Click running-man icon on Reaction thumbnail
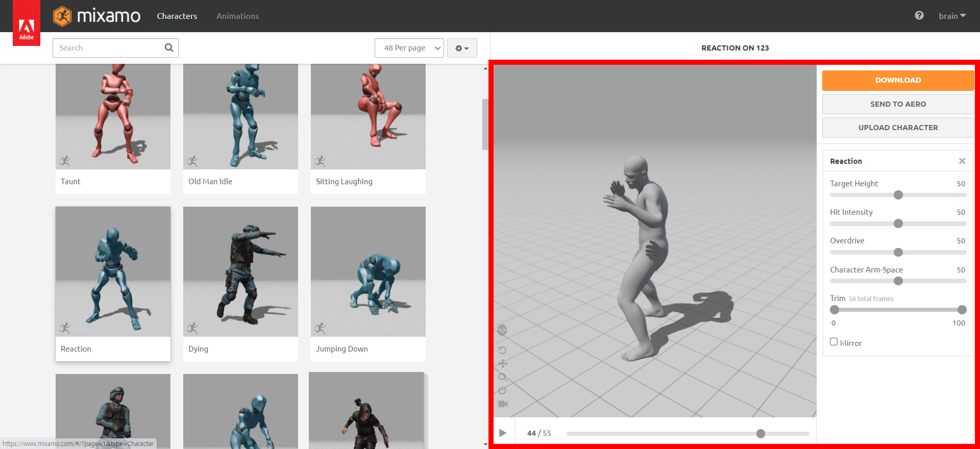 point(65,328)
